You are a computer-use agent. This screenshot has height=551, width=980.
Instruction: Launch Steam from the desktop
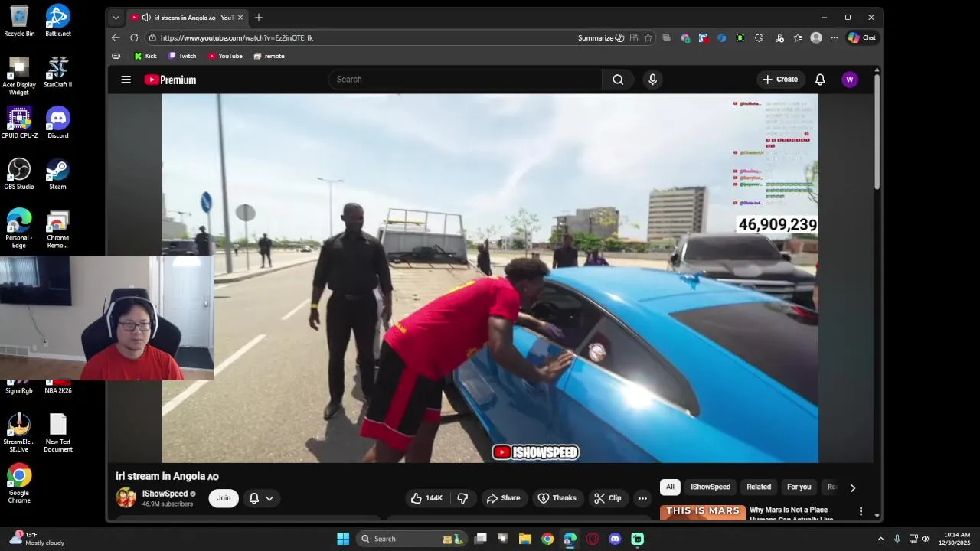click(58, 174)
